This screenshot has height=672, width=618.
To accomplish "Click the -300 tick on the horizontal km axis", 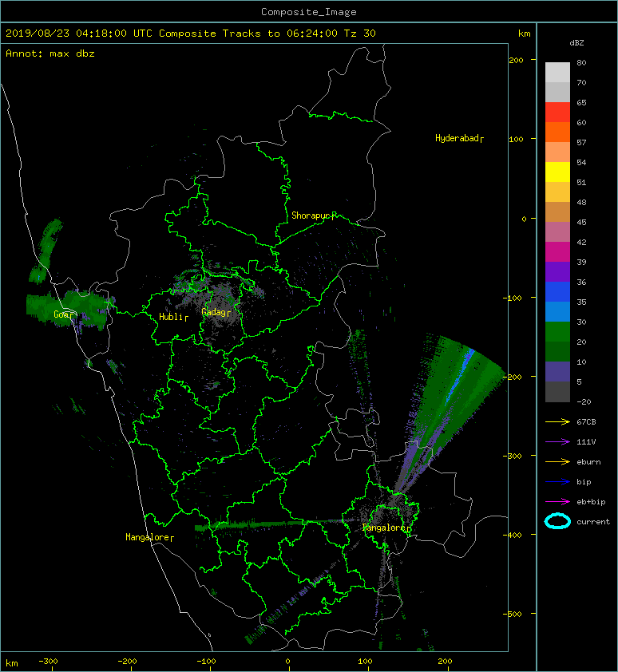I will coord(48,662).
